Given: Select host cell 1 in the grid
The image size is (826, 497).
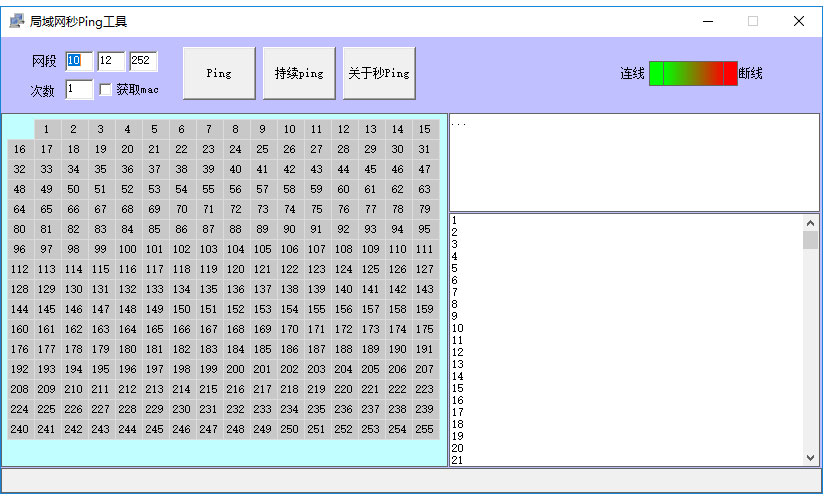Looking at the screenshot, I should click(47, 129).
